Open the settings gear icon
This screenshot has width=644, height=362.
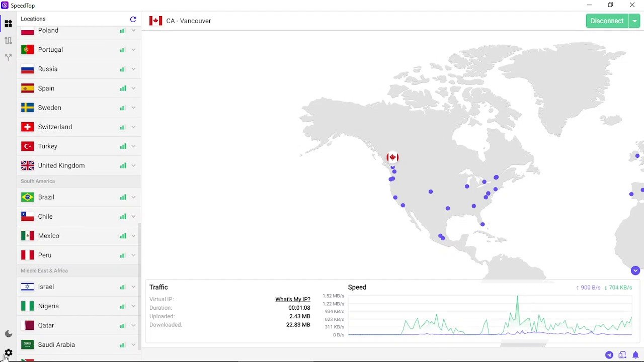tap(8, 353)
